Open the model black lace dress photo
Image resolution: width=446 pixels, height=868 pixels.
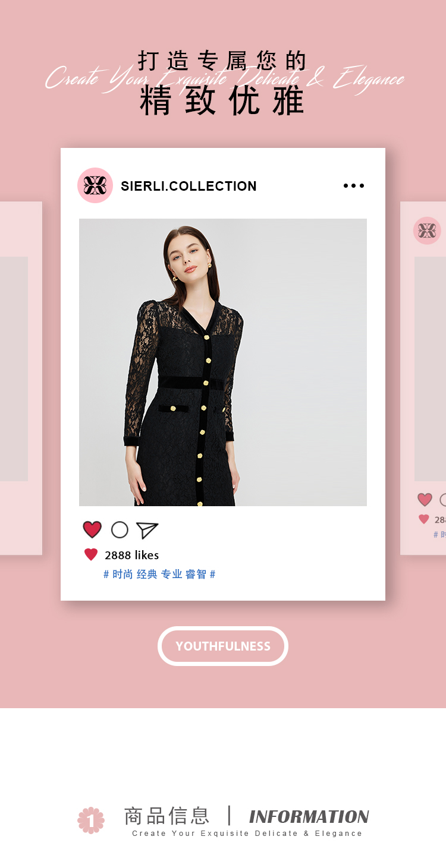click(x=223, y=362)
